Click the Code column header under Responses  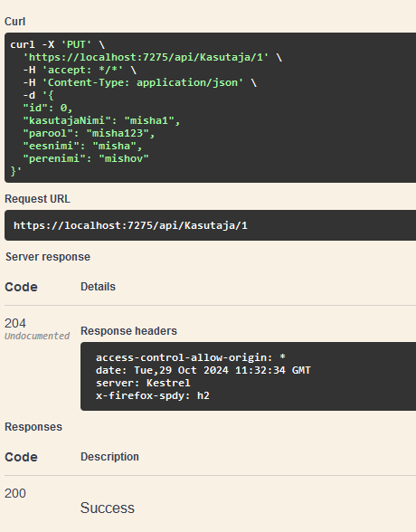point(21,457)
